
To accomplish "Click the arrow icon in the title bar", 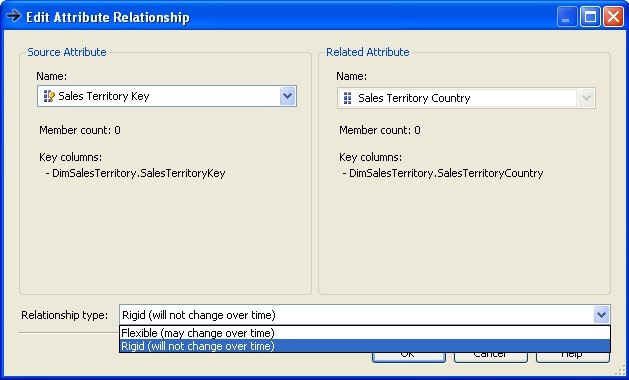I will tap(13, 16).
